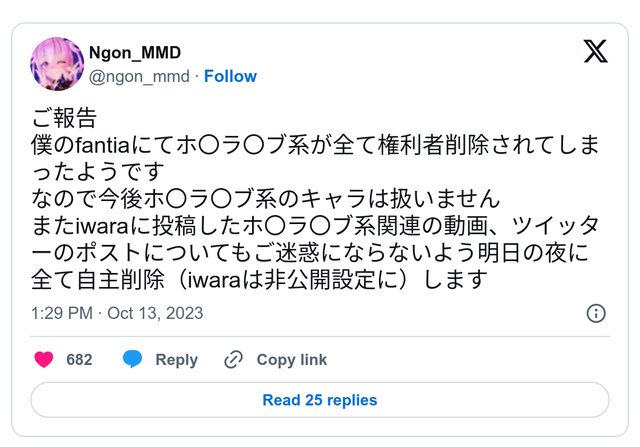Open the 1:29 PM timestamp link
Screen dimensions: 640x447
60,313
